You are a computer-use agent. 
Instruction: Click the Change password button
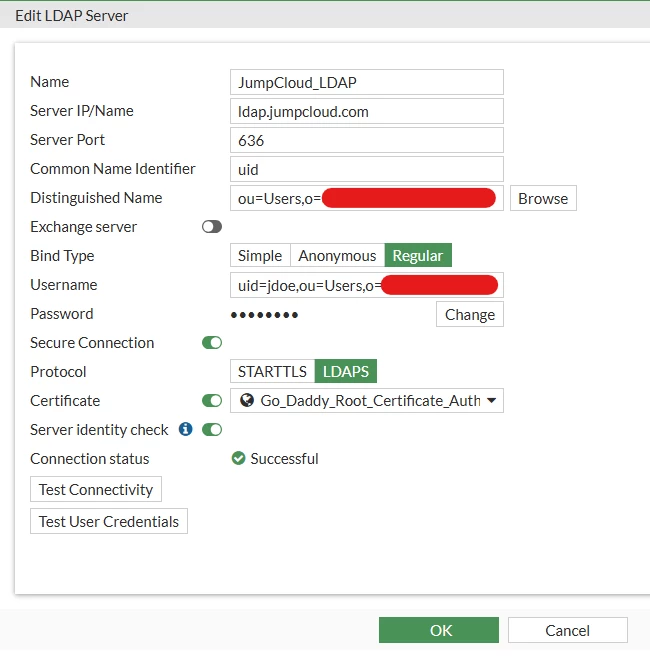click(470, 314)
